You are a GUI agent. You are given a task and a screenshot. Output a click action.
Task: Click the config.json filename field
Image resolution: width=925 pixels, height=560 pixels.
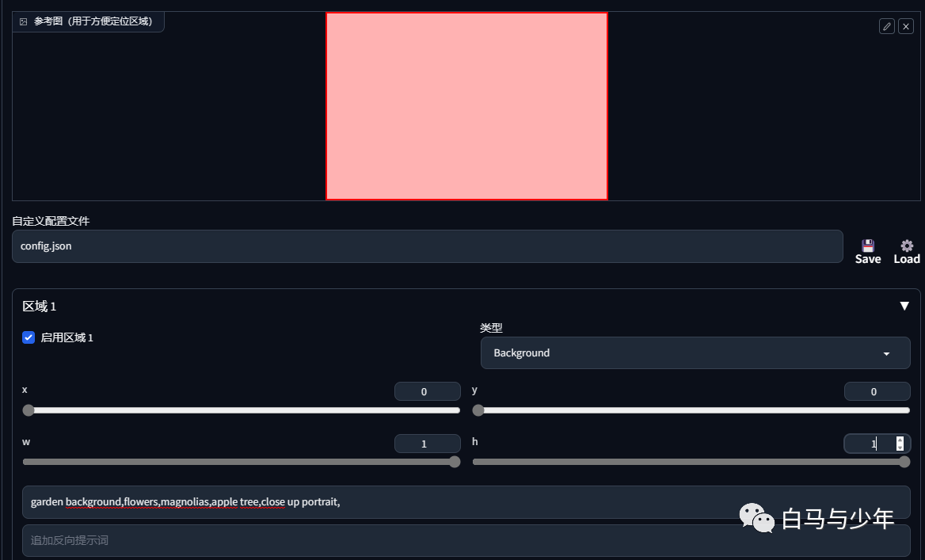pyautogui.click(x=427, y=246)
